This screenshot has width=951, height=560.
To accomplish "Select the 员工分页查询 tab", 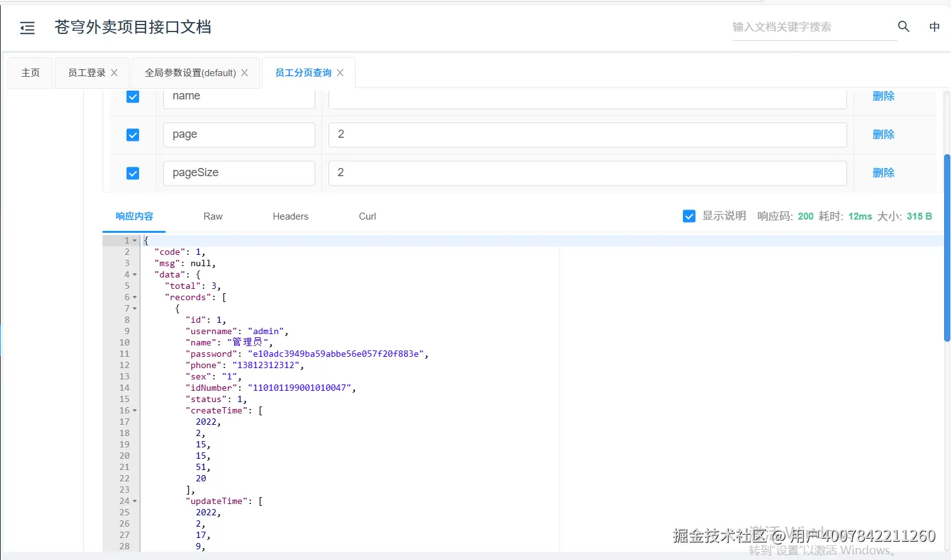I will click(303, 73).
